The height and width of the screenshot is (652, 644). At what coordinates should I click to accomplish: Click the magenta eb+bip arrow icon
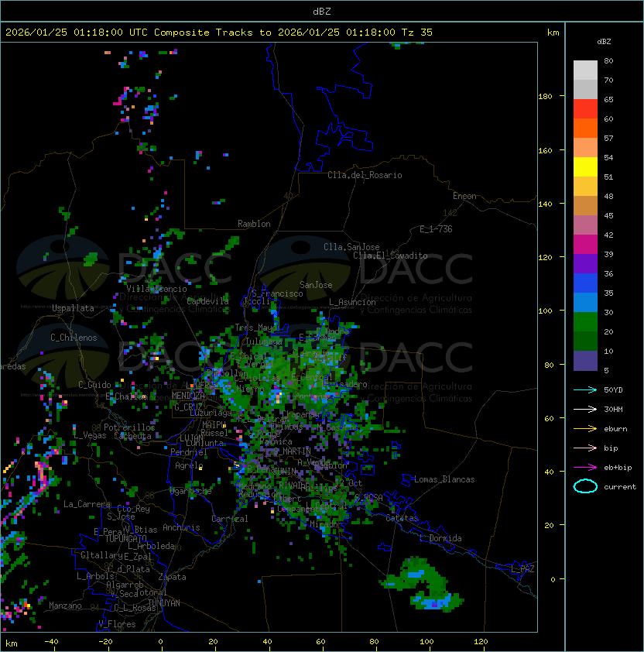tap(585, 468)
